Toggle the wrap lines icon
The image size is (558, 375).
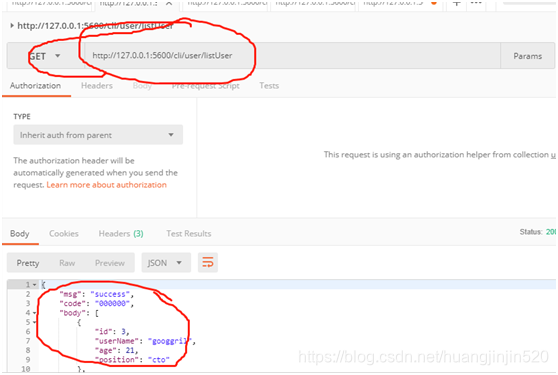[208, 263]
